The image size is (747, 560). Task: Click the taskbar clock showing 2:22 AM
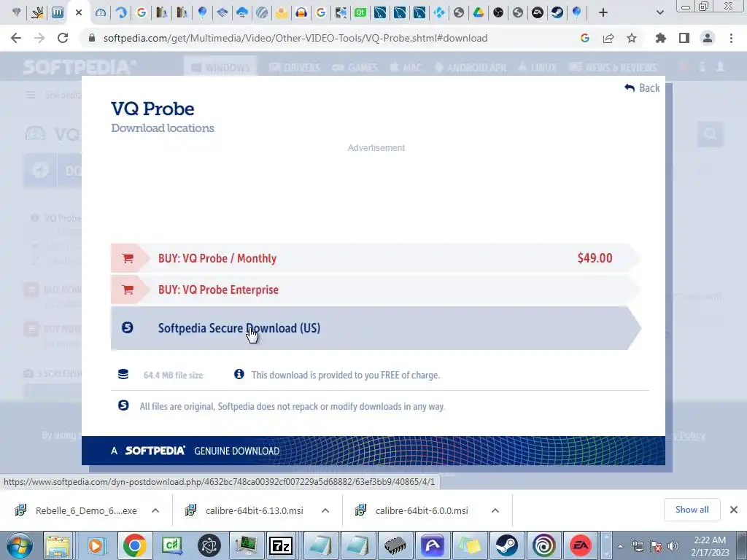710,546
